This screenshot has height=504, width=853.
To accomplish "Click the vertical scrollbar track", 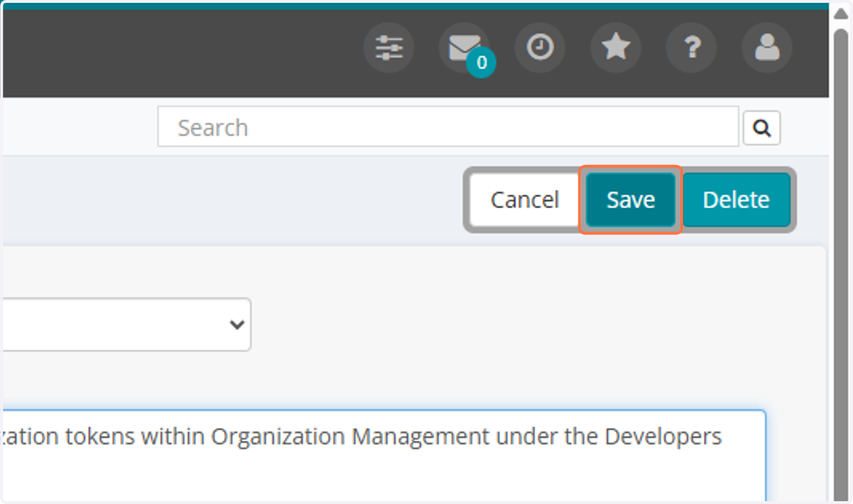I will [841, 263].
